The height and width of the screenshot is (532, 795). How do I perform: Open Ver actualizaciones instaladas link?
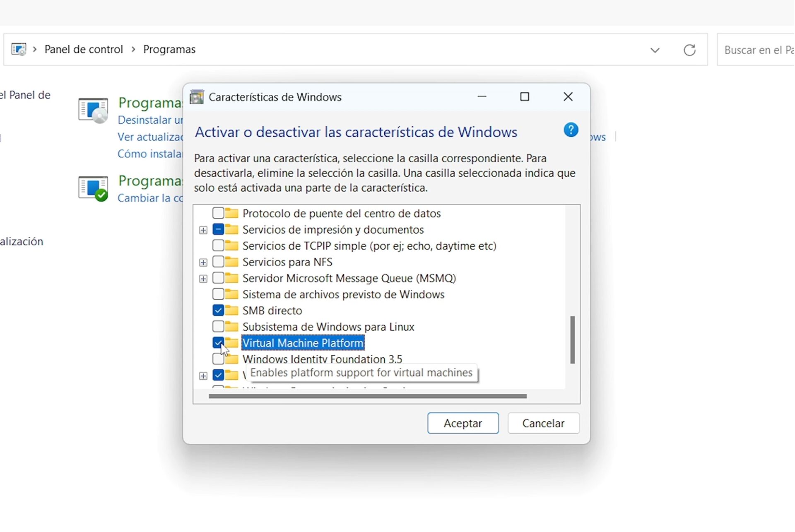[150, 137]
